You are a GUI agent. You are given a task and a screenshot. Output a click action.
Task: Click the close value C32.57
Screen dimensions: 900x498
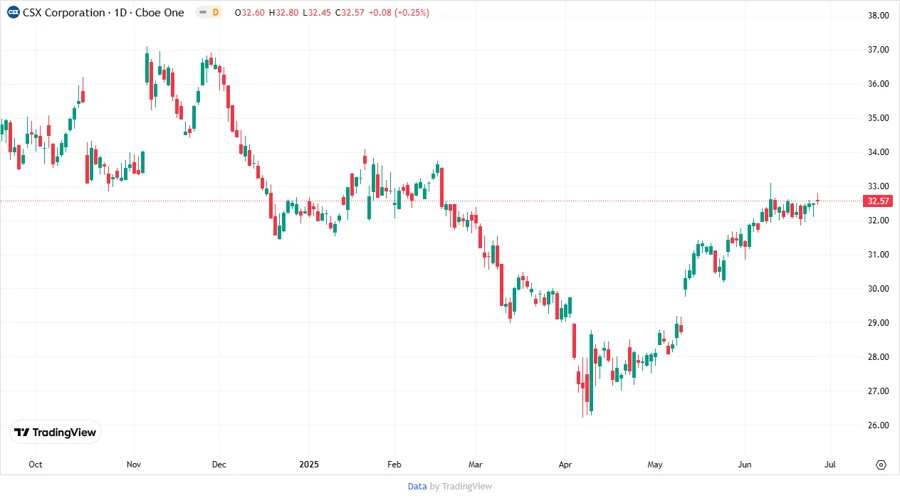(x=350, y=13)
